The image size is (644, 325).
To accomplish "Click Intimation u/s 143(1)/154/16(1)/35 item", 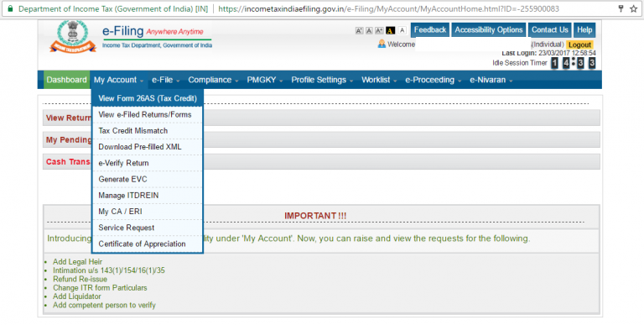I will click(x=109, y=270).
